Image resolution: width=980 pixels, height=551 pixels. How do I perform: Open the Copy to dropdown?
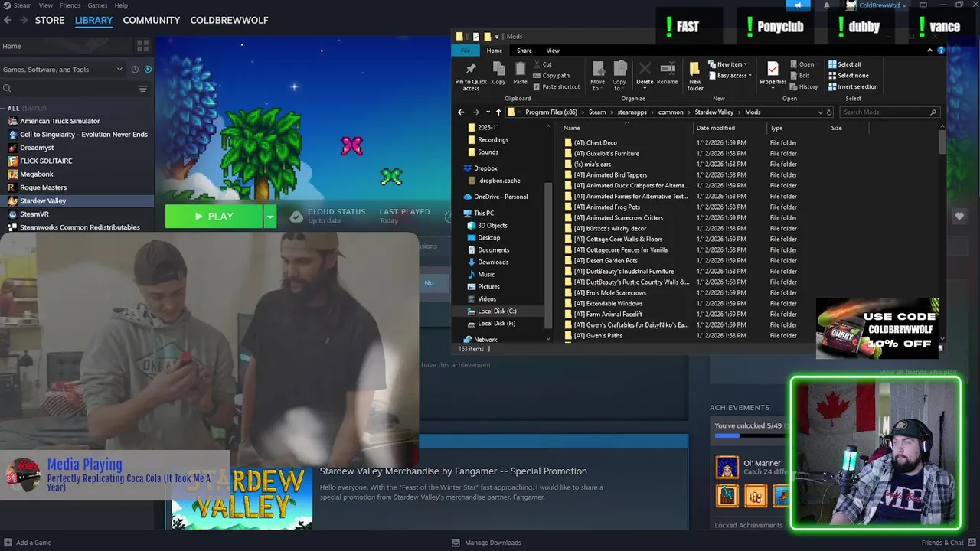coord(619,85)
